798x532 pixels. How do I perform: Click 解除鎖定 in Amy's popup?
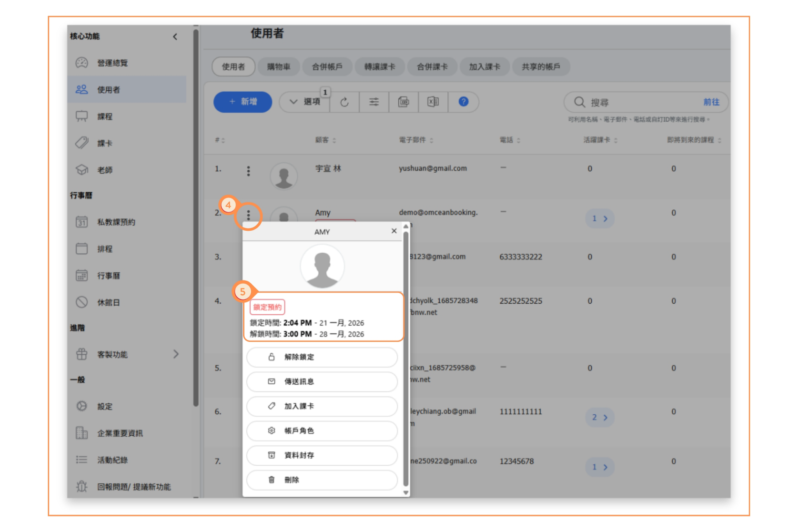(x=322, y=357)
